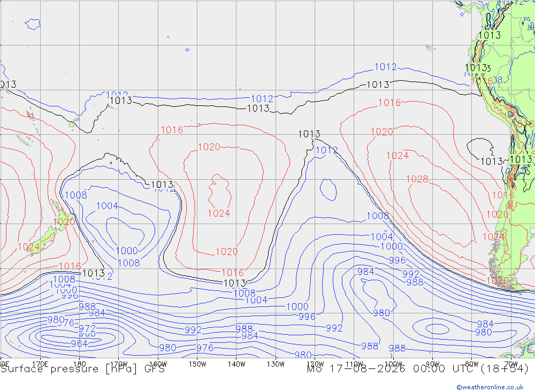
Task: Click the red 1024 label over southern New Zealand
Action: point(29,247)
